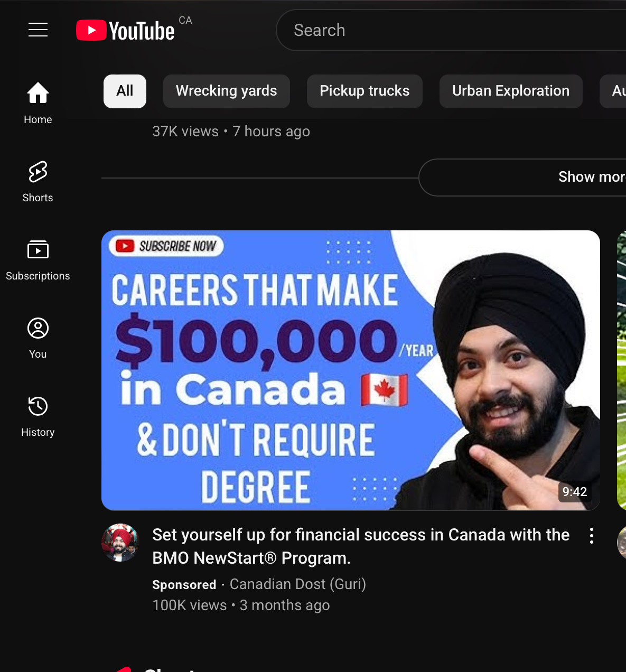
Task: Select the All filter chip
Action: click(125, 91)
